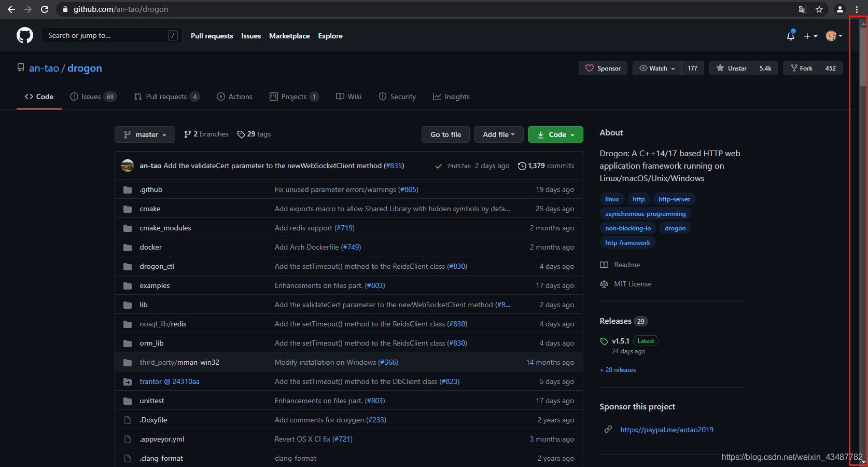The image size is (868, 467).
Task: View the 452 forks count
Action: click(831, 68)
